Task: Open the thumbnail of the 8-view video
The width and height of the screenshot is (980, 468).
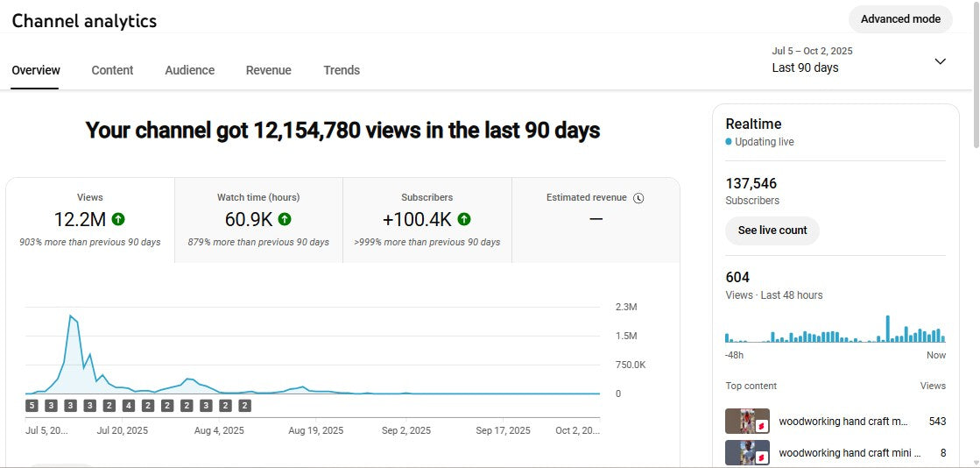Action: [747, 453]
